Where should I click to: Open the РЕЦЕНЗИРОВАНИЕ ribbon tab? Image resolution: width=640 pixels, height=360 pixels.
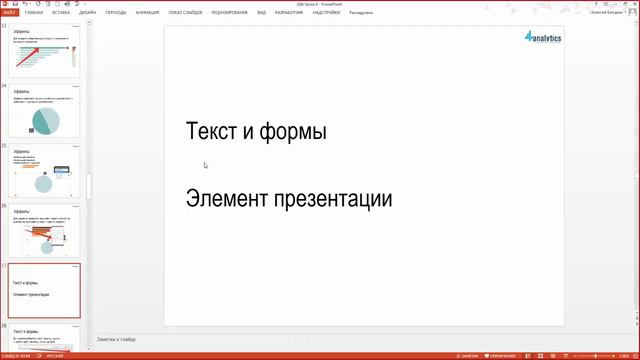[229, 13]
